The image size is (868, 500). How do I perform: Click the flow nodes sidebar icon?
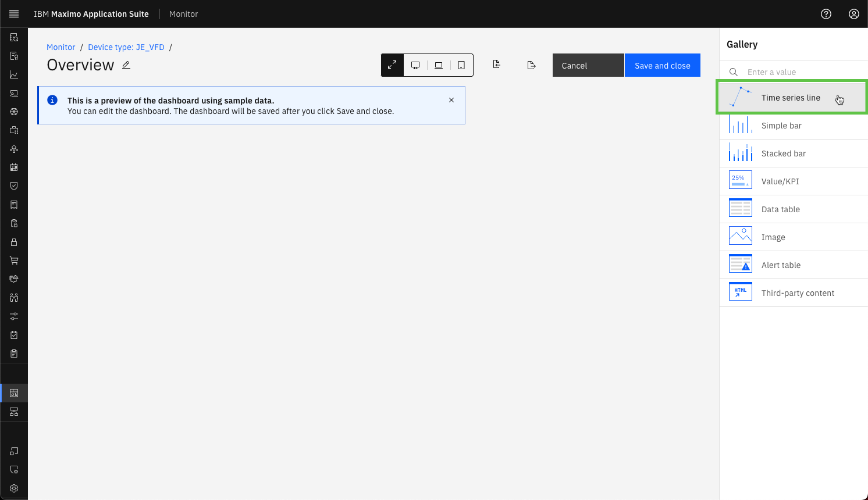pos(14,149)
